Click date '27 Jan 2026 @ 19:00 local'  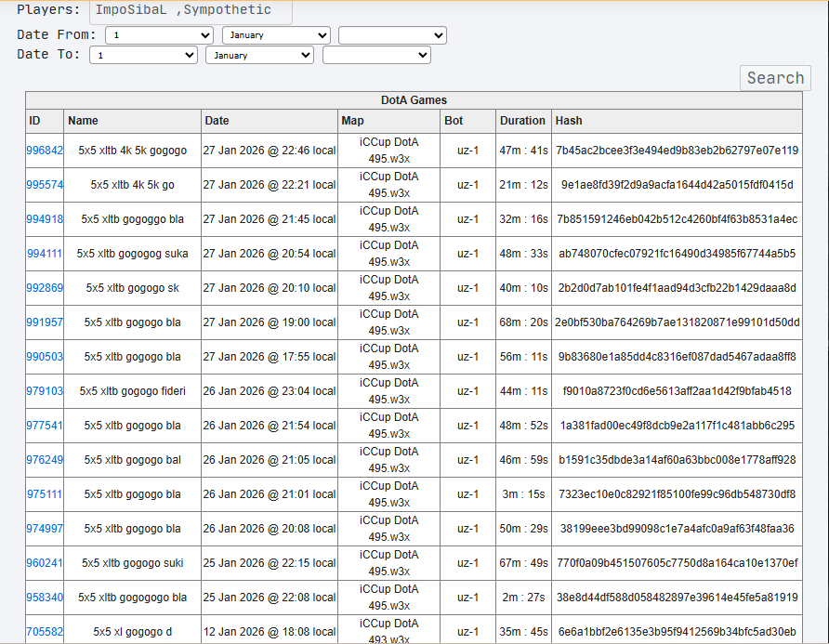click(270, 322)
